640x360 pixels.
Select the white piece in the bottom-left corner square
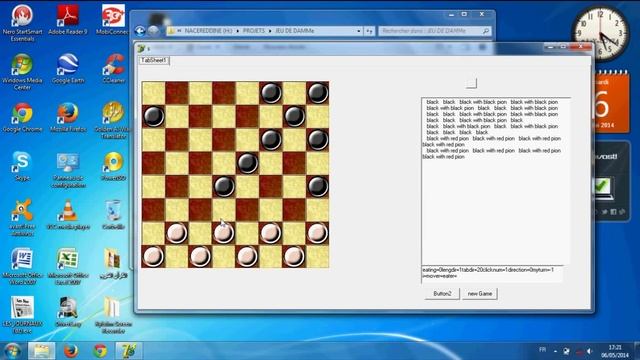tap(153, 256)
